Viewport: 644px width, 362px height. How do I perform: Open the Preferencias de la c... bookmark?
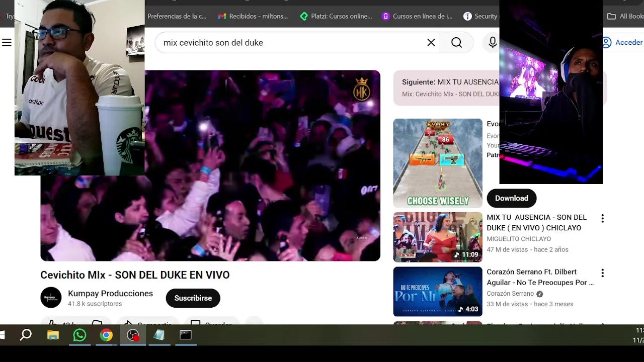177,16
